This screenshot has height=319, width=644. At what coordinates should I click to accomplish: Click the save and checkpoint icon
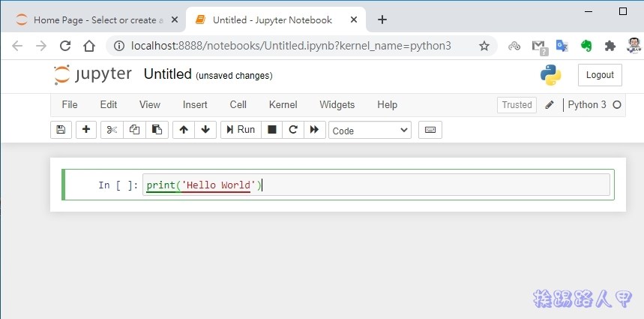coord(61,130)
